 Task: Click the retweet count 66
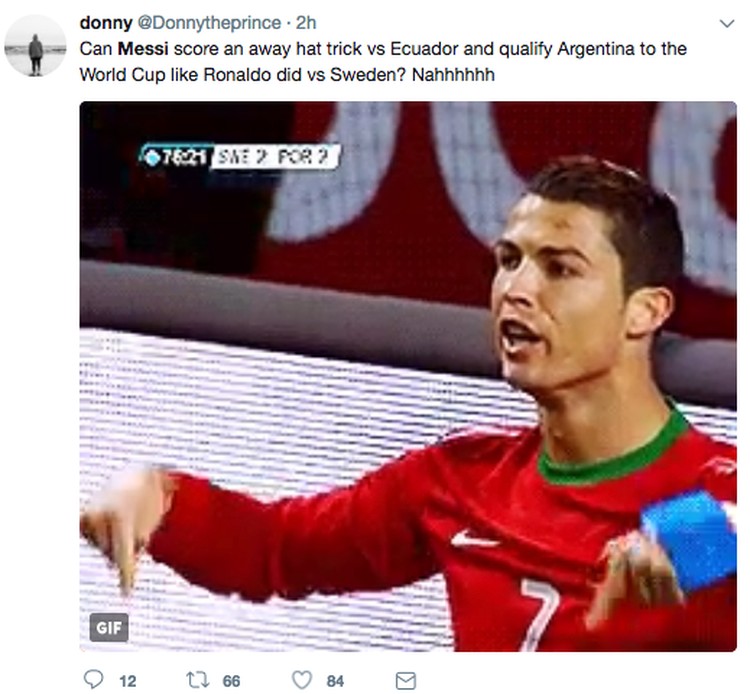pyautogui.click(x=232, y=681)
